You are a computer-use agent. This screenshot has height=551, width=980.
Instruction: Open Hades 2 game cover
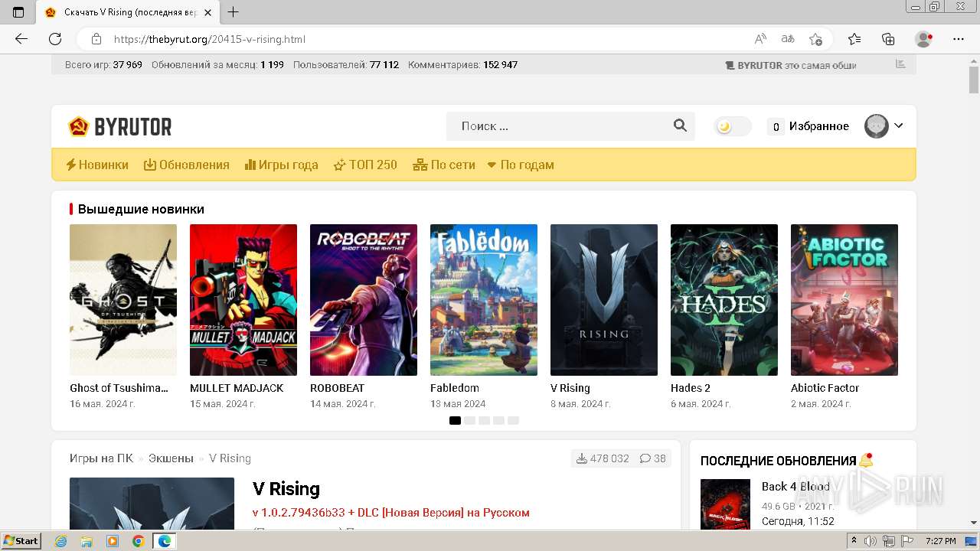724,300
